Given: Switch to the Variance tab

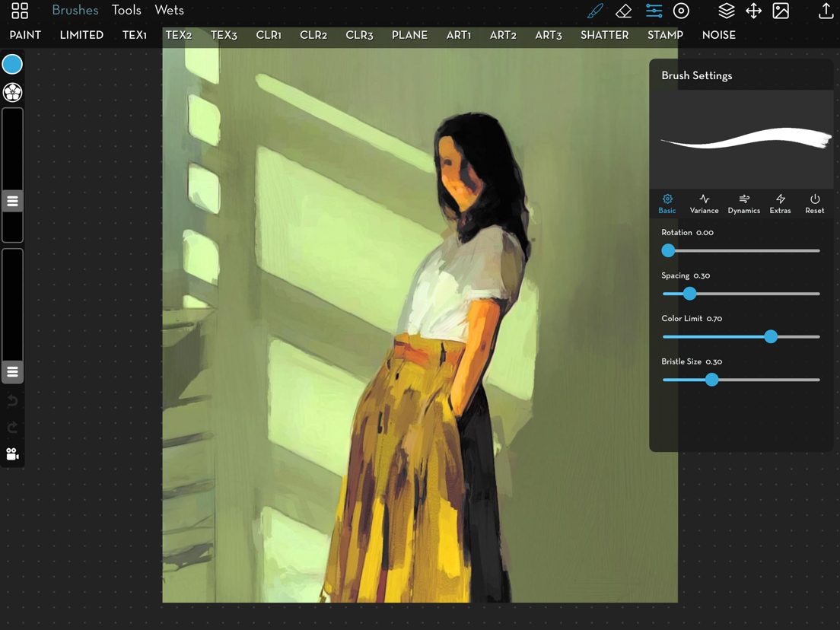Looking at the screenshot, I should click(704, 204).
